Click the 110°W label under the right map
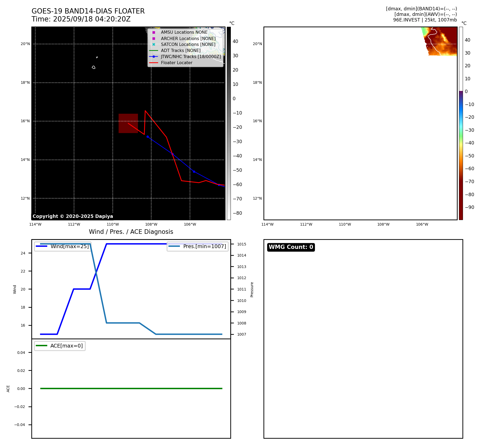Image resolution: width=481 pixels, height=448 pixels. pyautogui.click(x=345, y=224)
